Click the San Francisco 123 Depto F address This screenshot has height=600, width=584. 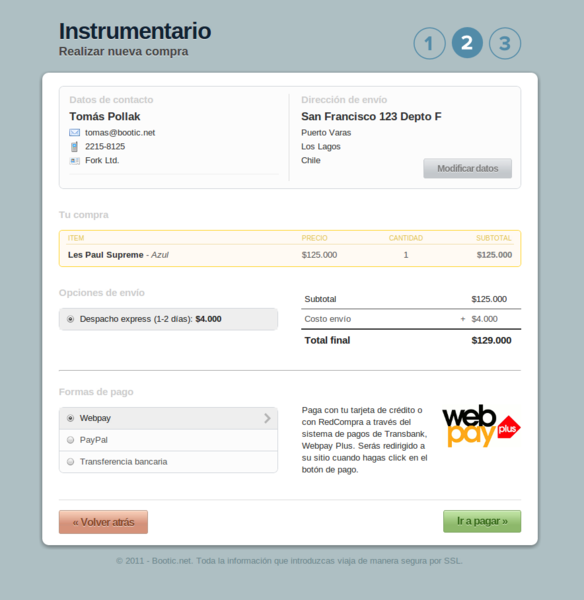(371, 116)
